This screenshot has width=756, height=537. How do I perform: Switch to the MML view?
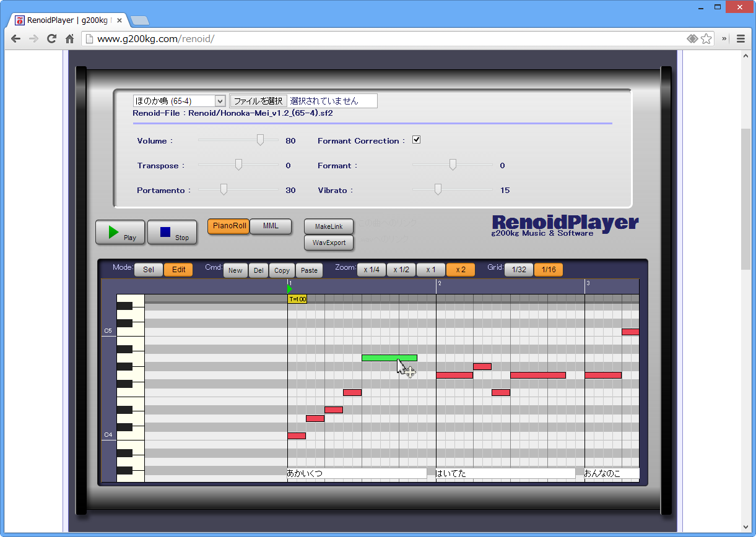271,226
